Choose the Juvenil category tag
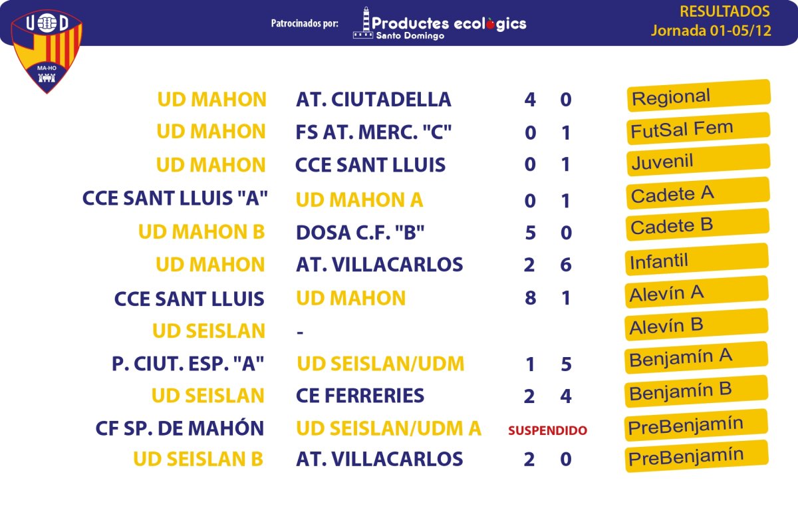Screen dimensions: 798x532 pyautogui.click(x=698, y=160)
